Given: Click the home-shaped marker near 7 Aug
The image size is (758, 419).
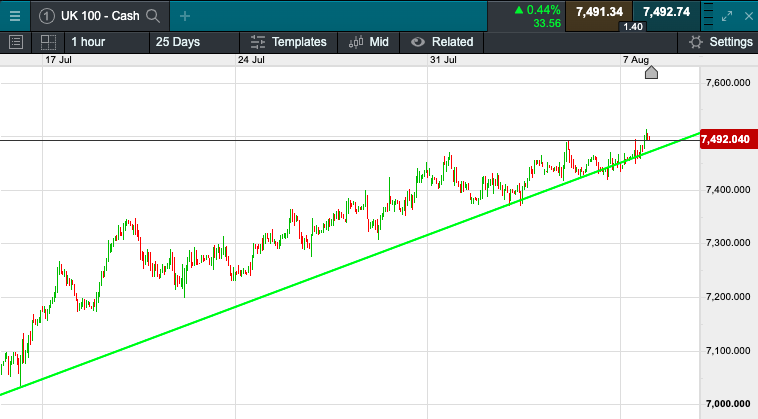Looking at the screenshot, I should point(651,72).
